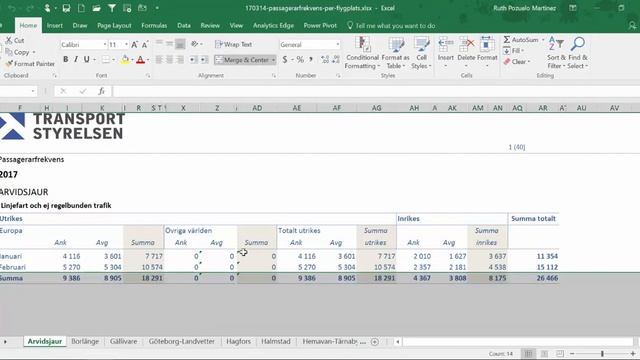Image resolution: width=640 pixels, height=360 pixels.
Task: Apply Accounting dollar number format
Action: [284, 60]
